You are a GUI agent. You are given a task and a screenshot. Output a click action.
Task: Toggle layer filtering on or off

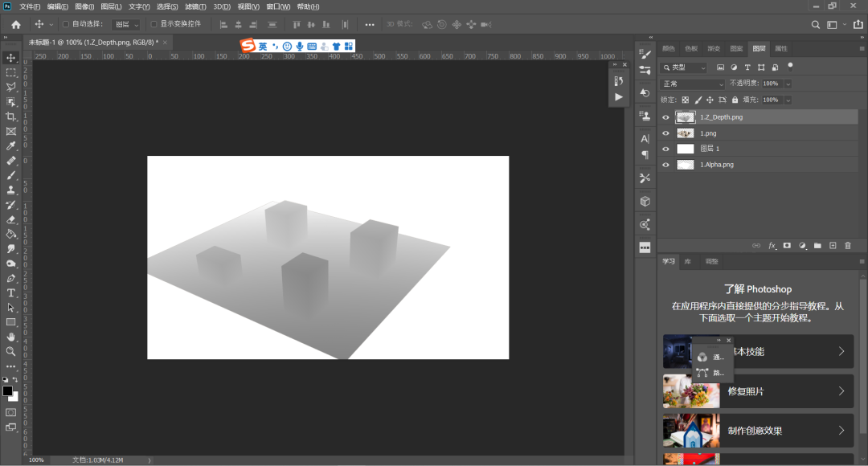791,67
